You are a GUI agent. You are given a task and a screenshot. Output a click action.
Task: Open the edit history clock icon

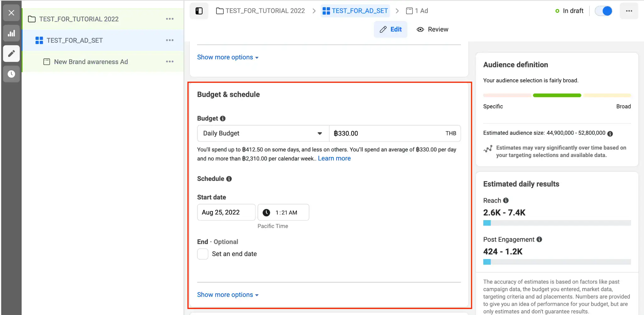pos(11,74)
